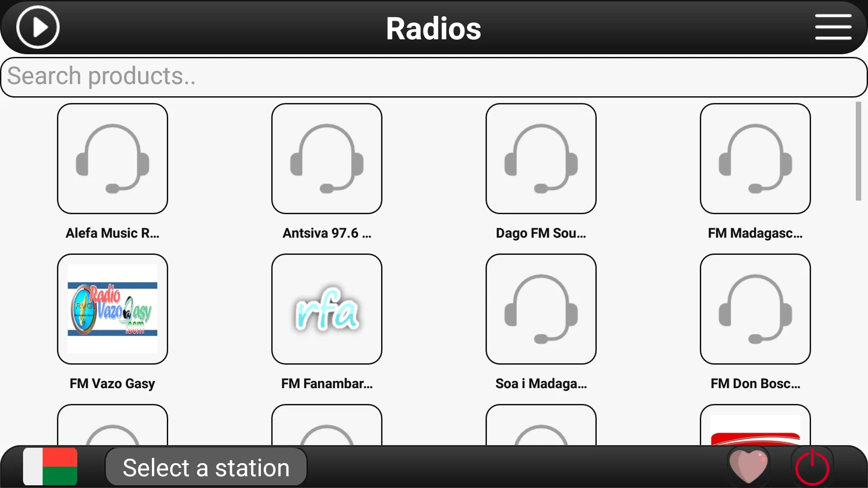The height and width of the screenshot is (488, 868).
Task: Click the FM Fanambar... station icon
Action: [326, 309]
